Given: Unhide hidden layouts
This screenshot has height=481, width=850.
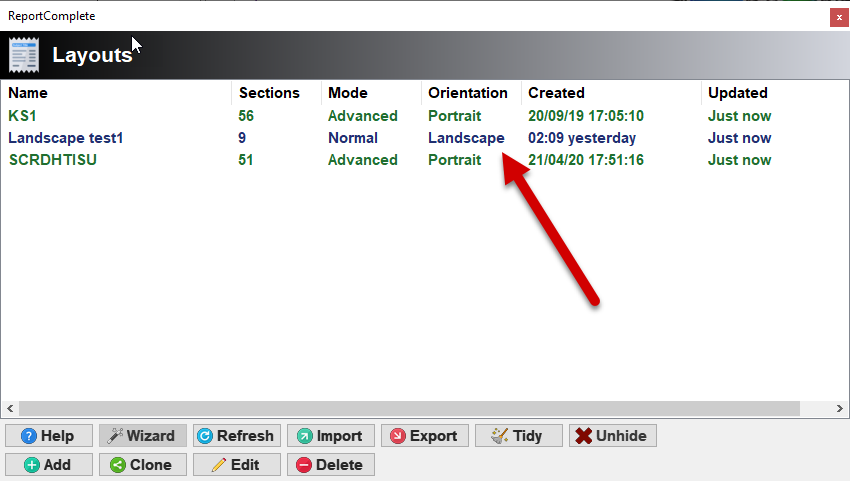Looking at the screenshot, I should click(613, 435).
